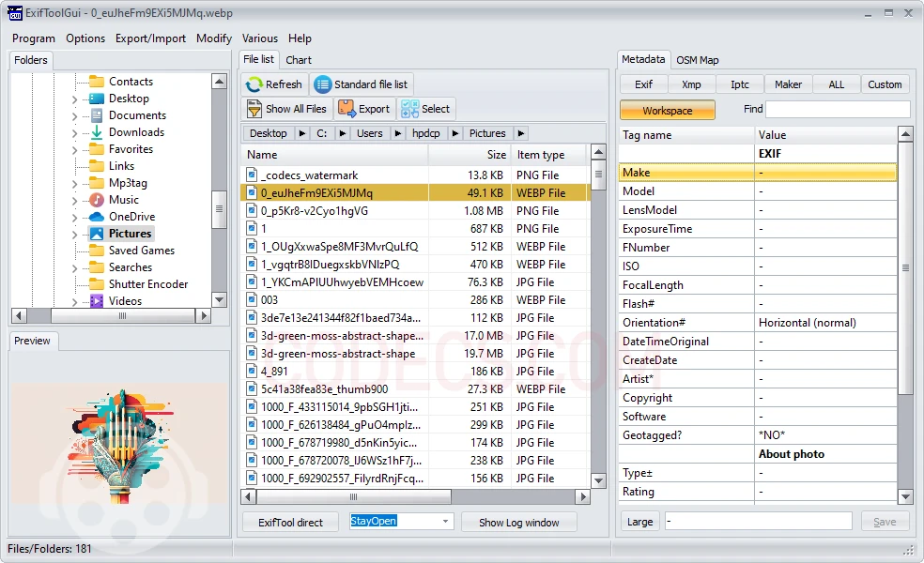
Task: Switch to the OSM Map tab
Action: (x=698, y=60)
